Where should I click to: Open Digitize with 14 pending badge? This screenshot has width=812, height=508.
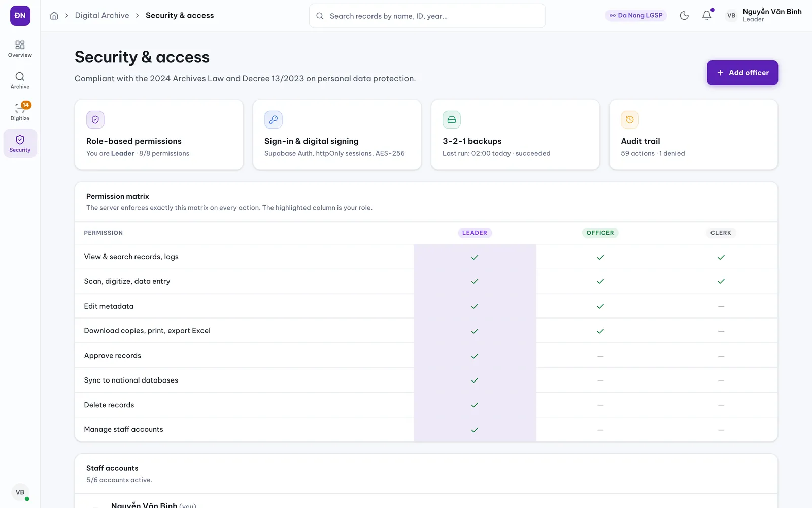(20, 112)
